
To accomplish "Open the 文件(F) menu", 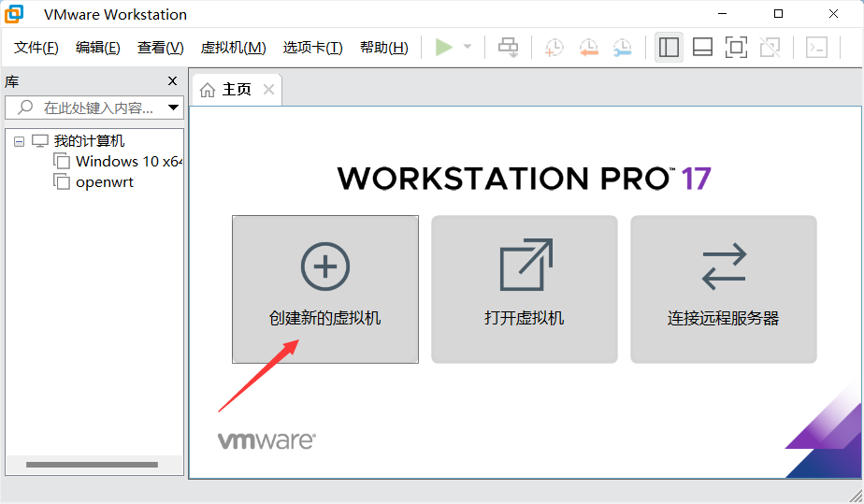I will 36,48.
